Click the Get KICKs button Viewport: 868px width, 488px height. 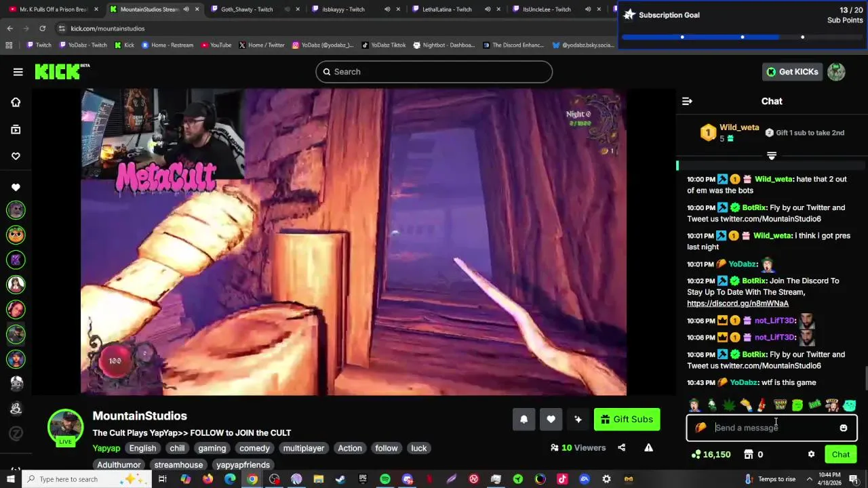click(791, 72)
